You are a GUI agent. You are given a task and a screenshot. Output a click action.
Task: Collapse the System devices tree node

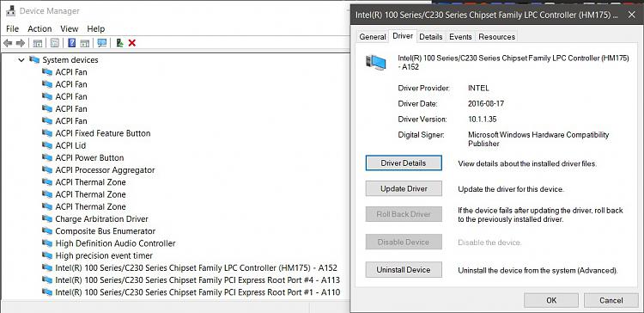point(21,60)
